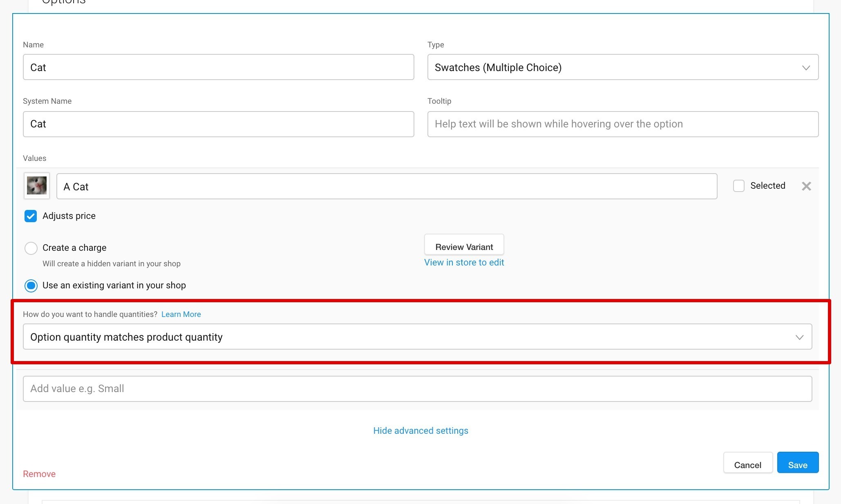
Task: Click the X icon to remove A Cat value
Action: click(806, 186)
